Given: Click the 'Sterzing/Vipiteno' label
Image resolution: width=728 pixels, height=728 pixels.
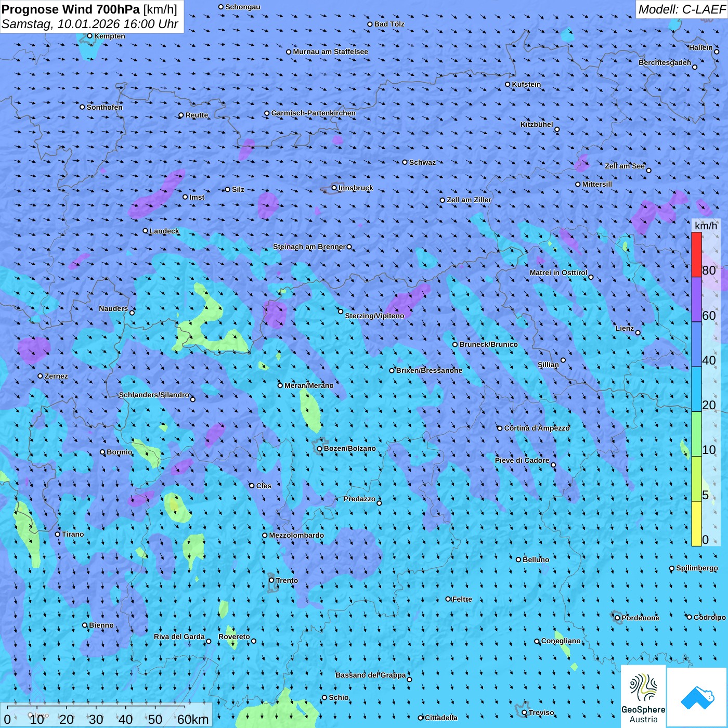Looking at the screenshot, I should point(374,316).
